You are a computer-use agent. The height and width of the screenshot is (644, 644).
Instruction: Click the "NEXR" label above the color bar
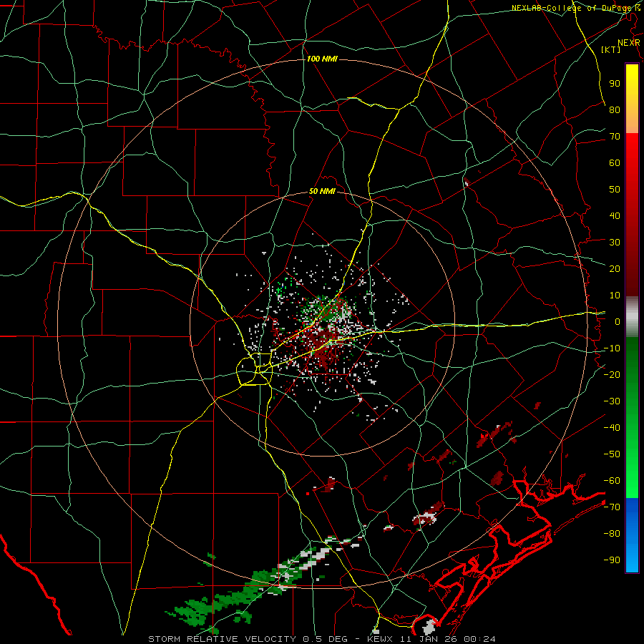pyautogui.click(x=628, y=43)
